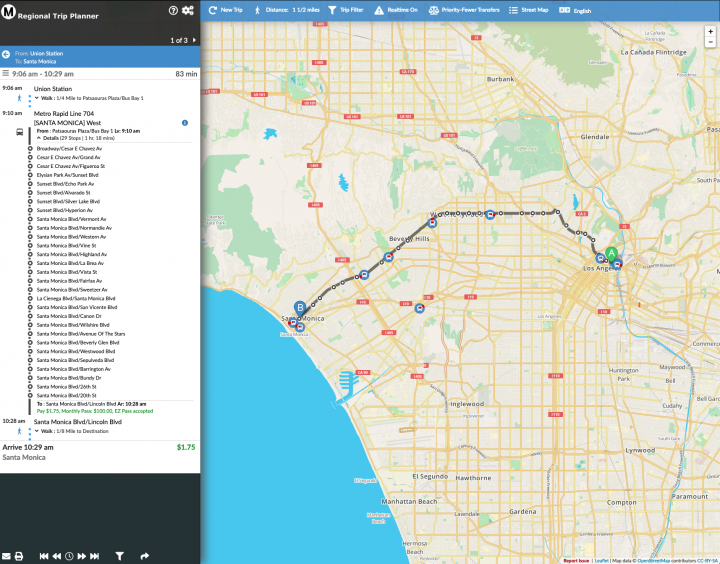720x564 pixels.
Task: Go back with the blue arrow icon
Action: pyautogui.click(x=6, y=55)
